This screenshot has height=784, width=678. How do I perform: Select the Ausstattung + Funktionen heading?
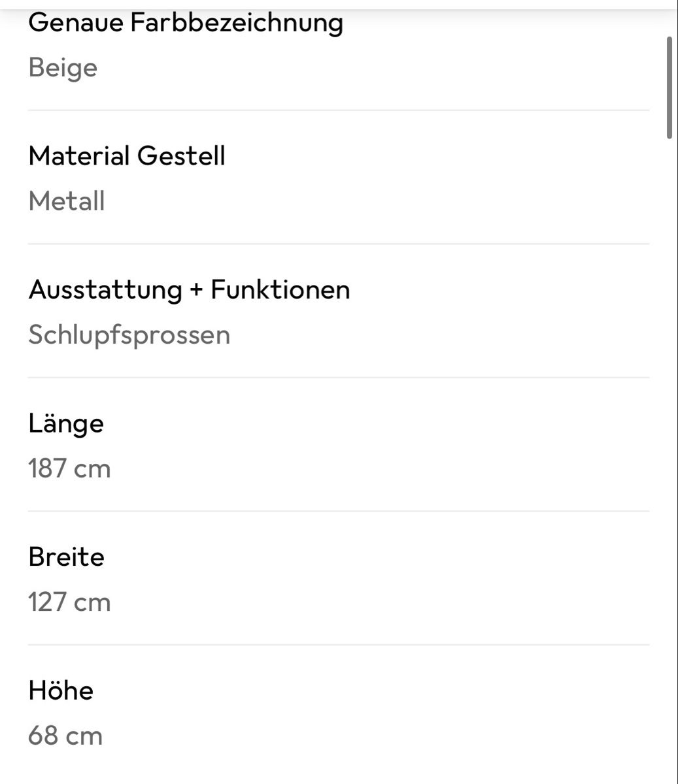click(190, 289)
